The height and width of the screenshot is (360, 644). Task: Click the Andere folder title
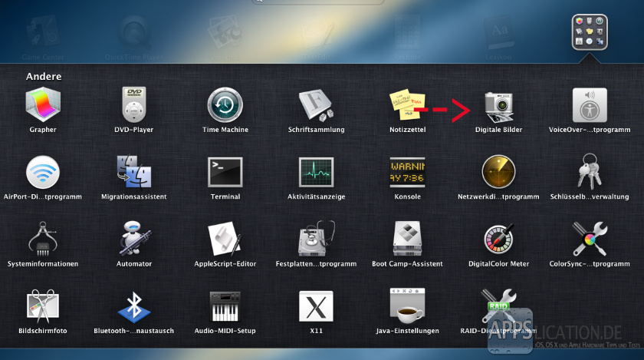[x=44, y=77]
